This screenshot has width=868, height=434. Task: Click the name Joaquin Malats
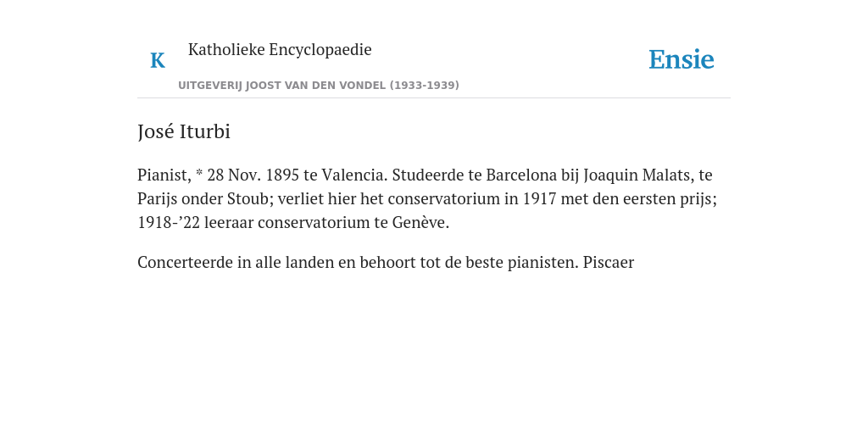tap(637, 175)
